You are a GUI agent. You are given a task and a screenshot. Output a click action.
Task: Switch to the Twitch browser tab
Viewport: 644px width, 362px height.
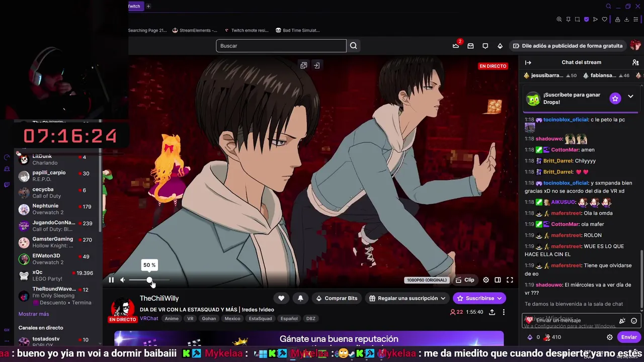pyautogui.click(x=134, y=6)
